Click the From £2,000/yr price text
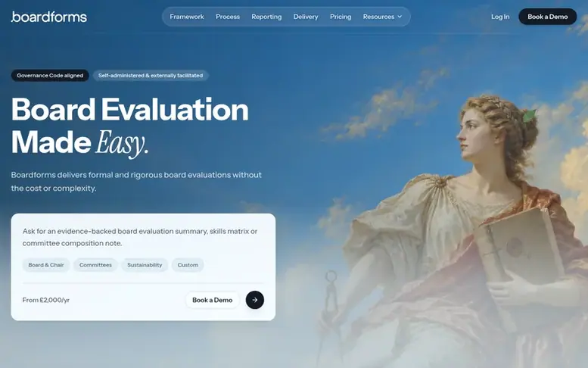 pyautogui.click(x=45, y=300)
